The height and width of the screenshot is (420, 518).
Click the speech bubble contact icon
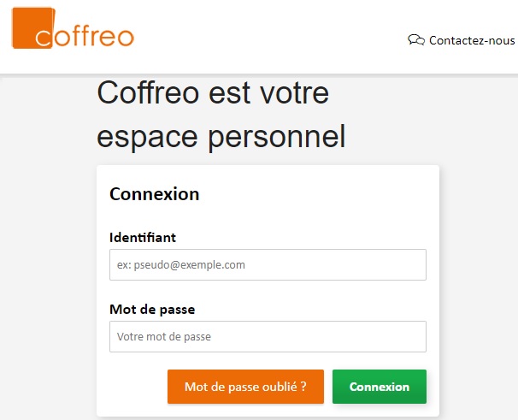pyautogui.click(x=416, y=40)
